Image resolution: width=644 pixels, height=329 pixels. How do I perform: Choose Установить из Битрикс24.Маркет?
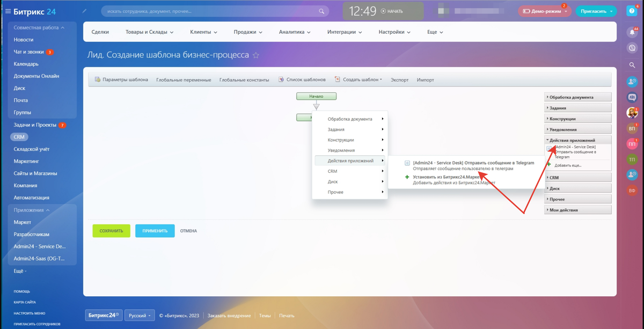[x=450, y=180]
